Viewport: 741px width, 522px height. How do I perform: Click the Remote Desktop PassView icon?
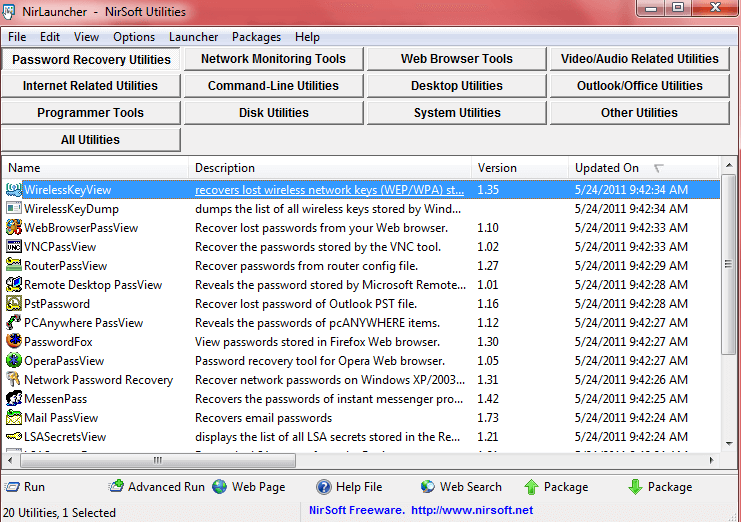(14, 284)
